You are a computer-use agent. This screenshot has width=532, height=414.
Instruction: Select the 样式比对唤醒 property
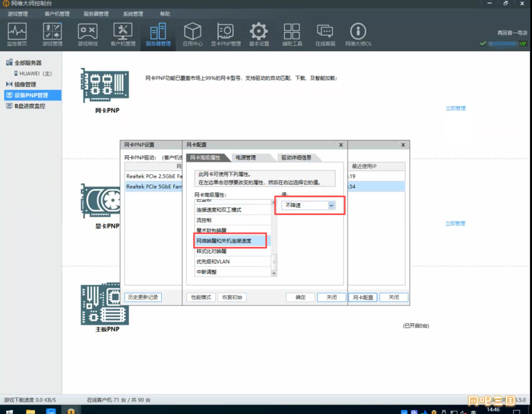pos(233,251)
